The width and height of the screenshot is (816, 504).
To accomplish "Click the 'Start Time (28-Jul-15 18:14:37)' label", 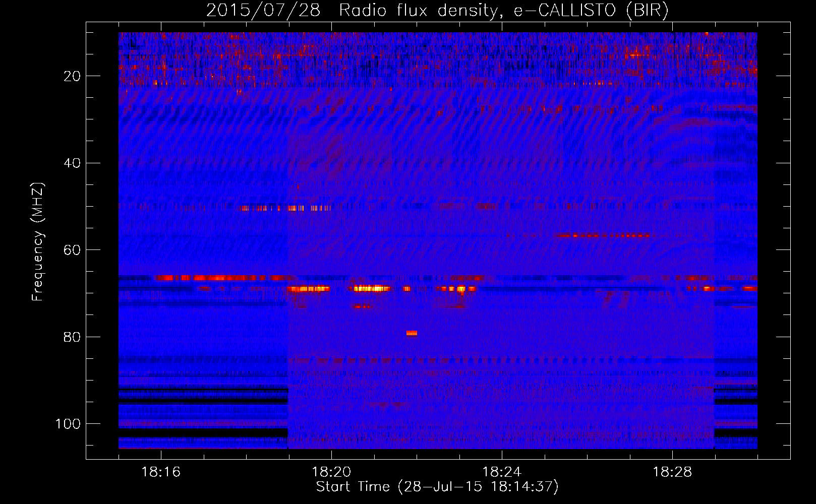I will click(437, 487).
